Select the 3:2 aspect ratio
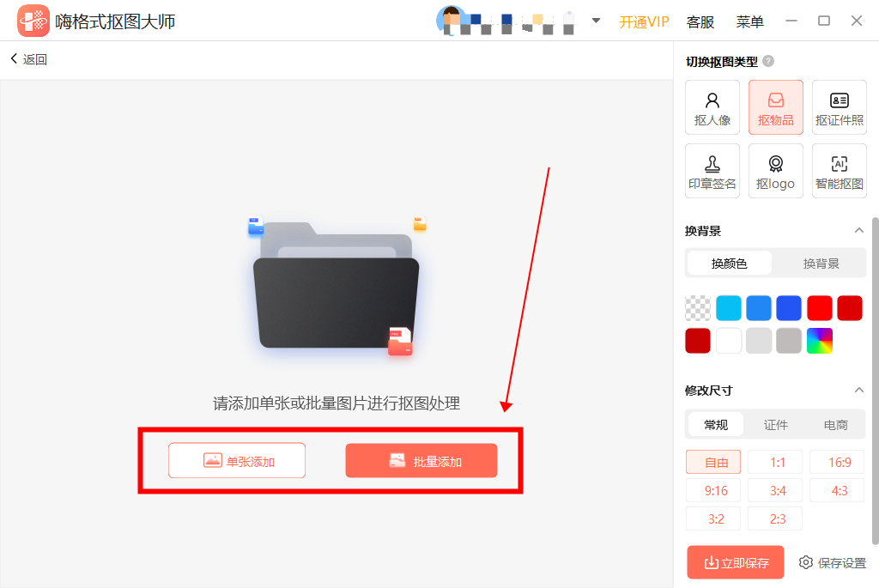This screenshot has height=588, width=879. [x=713, y=519]
